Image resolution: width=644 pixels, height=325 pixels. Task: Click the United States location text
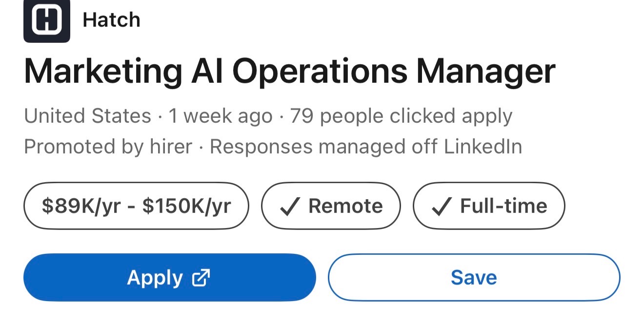(87, 116)
